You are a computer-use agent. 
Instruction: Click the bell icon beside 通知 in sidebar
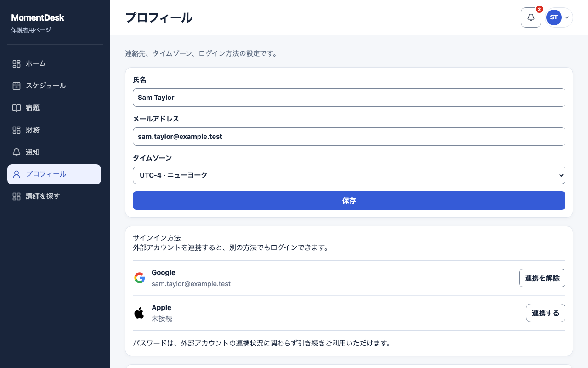(x=17, y=152)
